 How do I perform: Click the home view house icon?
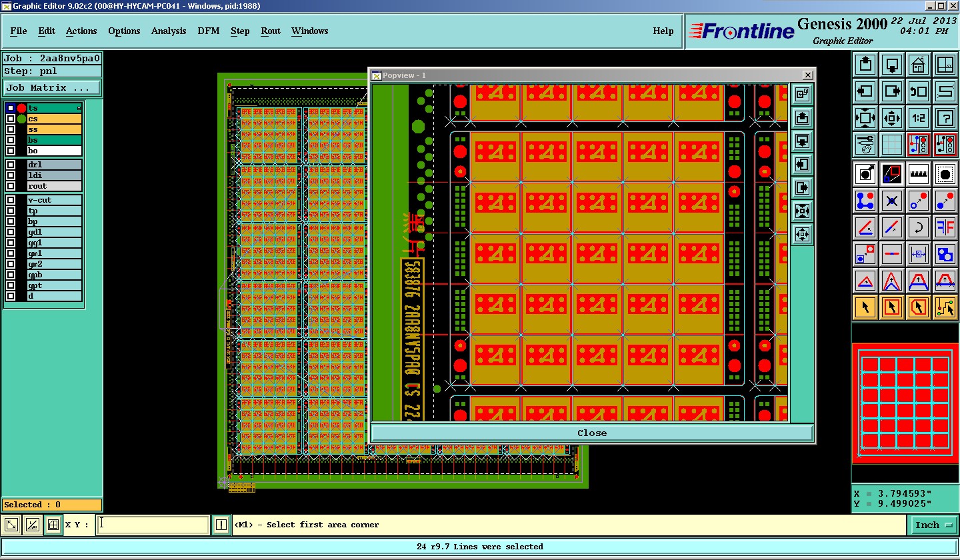pyautogui.click(x=919, y=65)
